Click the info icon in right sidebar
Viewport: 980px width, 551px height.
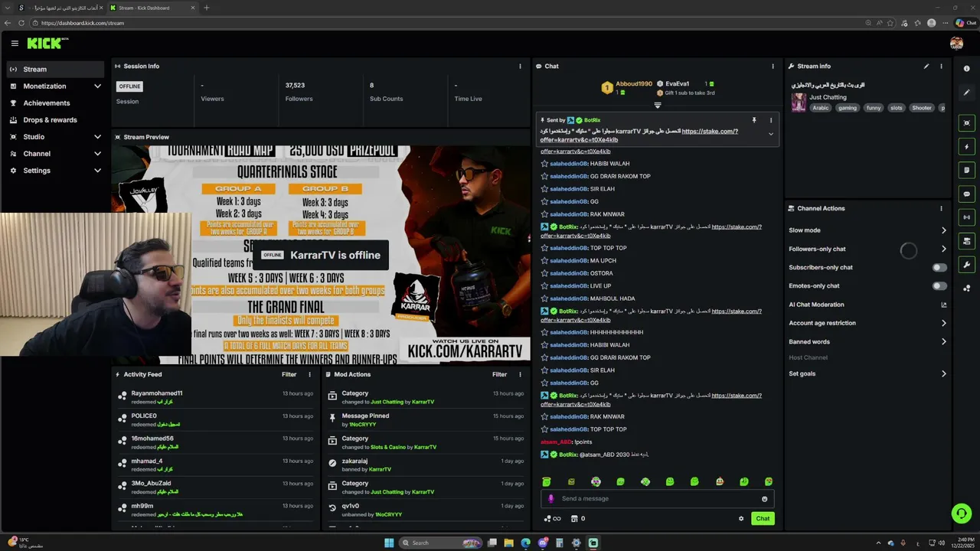pos(967,69)
